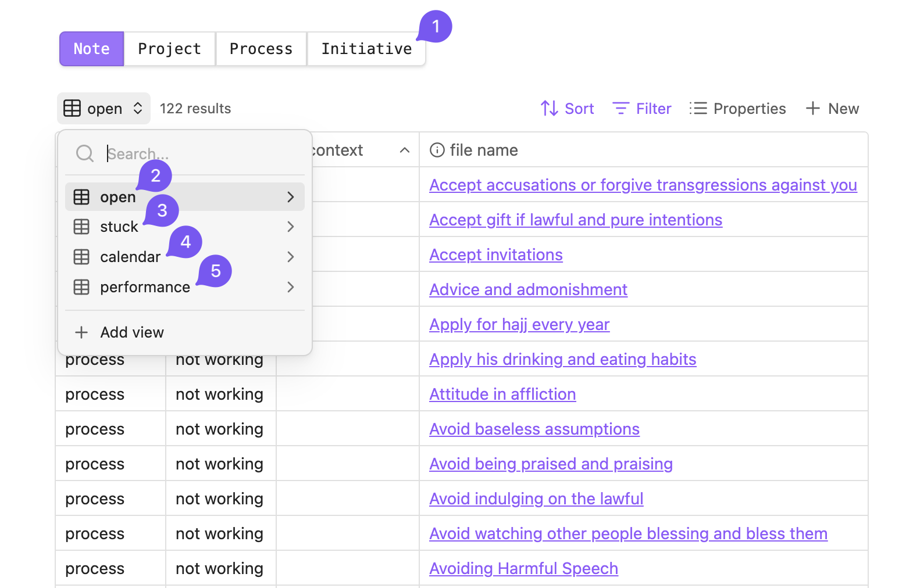Open 'Avoiding Harmful Speech' note
Screen dimensions: 906x588
[x=523, y=568]
